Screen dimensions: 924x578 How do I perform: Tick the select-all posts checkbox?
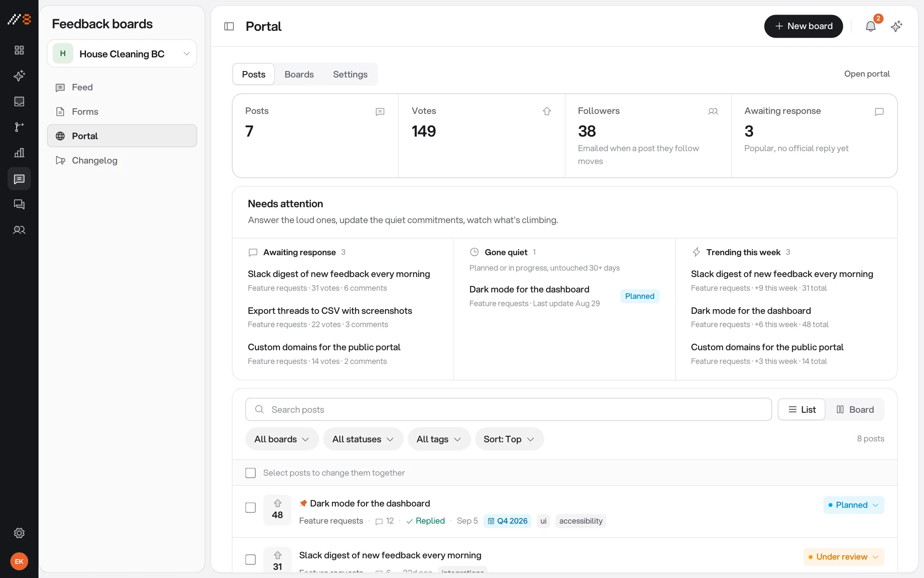(x=251, y=473)
